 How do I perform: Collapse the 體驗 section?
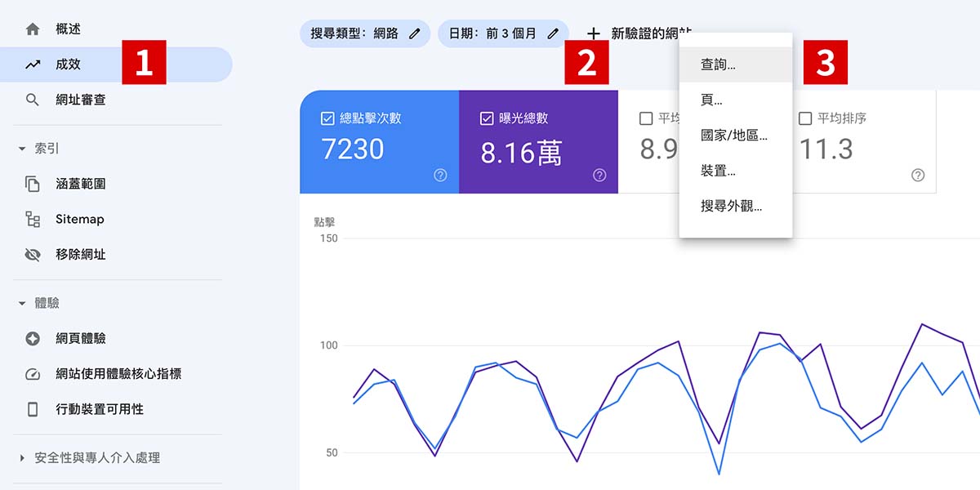pyautogui.click(x=22, y=304)
